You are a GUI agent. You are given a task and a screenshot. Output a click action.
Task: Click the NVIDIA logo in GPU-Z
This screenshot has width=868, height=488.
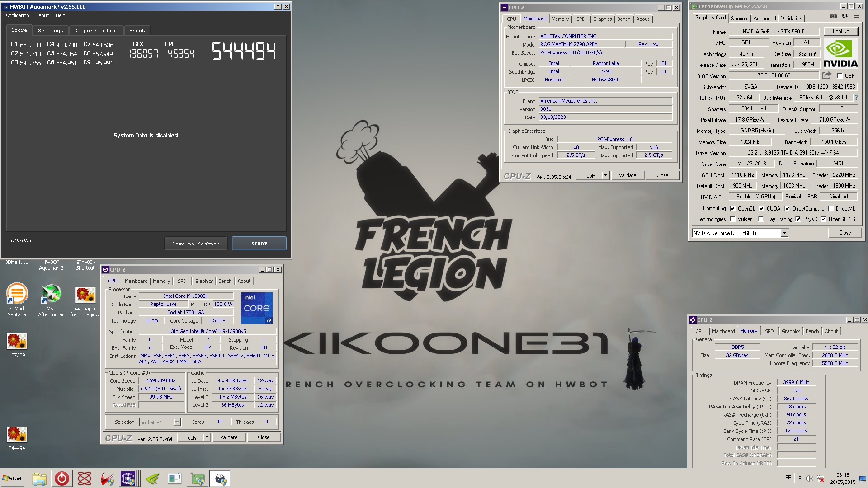tap(840, 53)
